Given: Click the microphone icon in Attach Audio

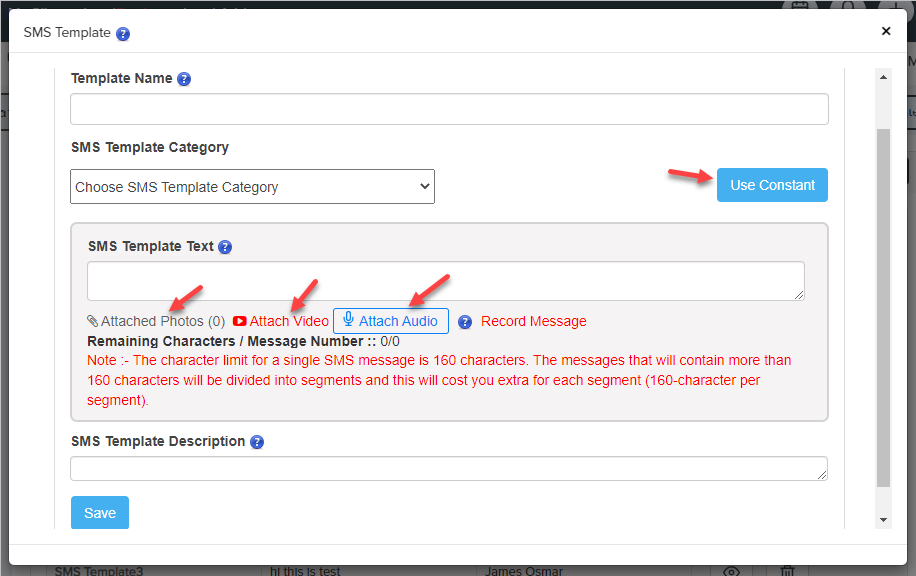Looking at the screenshot, I should [348, 320].
